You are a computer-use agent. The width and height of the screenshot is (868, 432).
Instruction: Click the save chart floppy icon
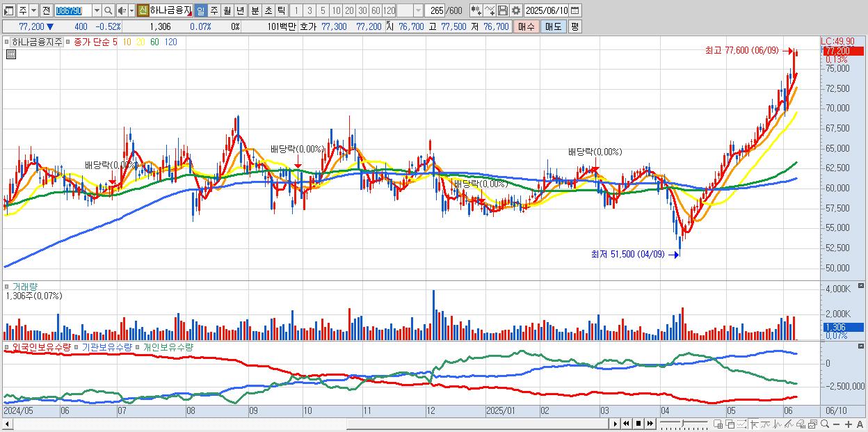pyautogui.click(x=502, y=10)
